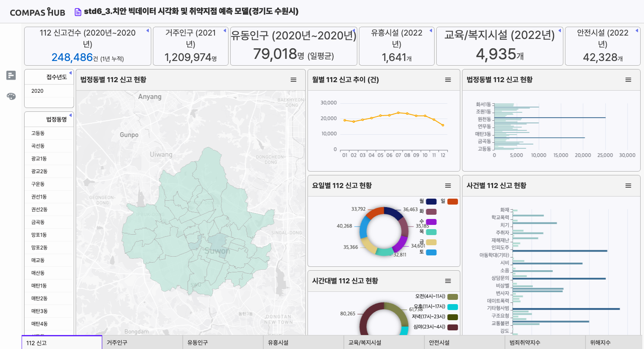Toggle 저녁(17시~23시) legend swatch
Viewport: 644px width, 349px height.
[452, 317]
